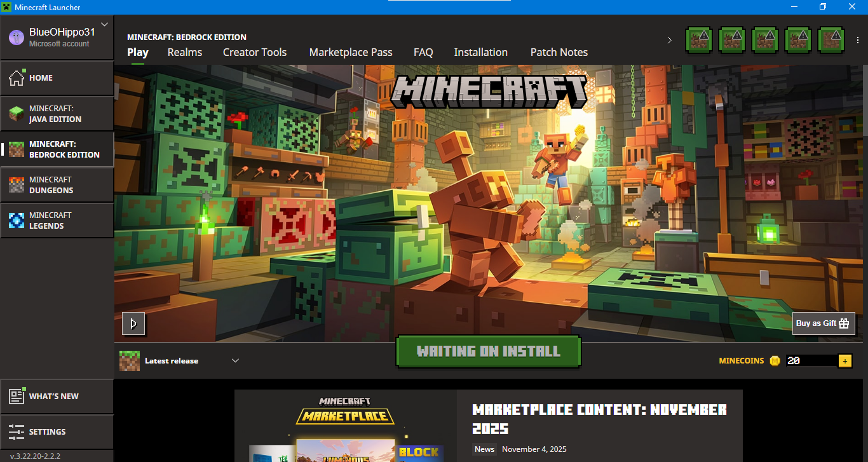Open Minecraft Dungeons from the sidebar icon

pos(17,185)
